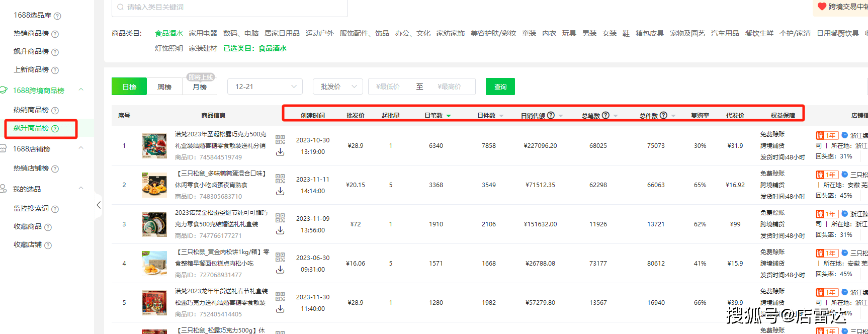Click the help icon beside 1688选品库
Viewport: 868px width, 334px height.
(57, 16)
